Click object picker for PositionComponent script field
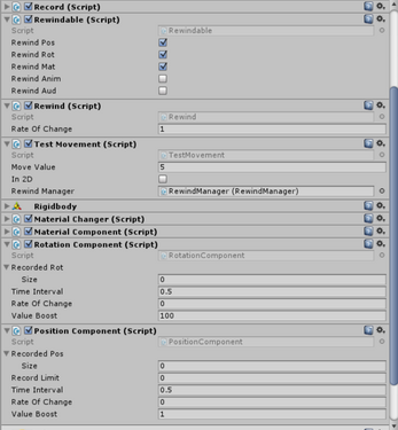The width and height of the screenshot is (398, 430). pos(382,342)
